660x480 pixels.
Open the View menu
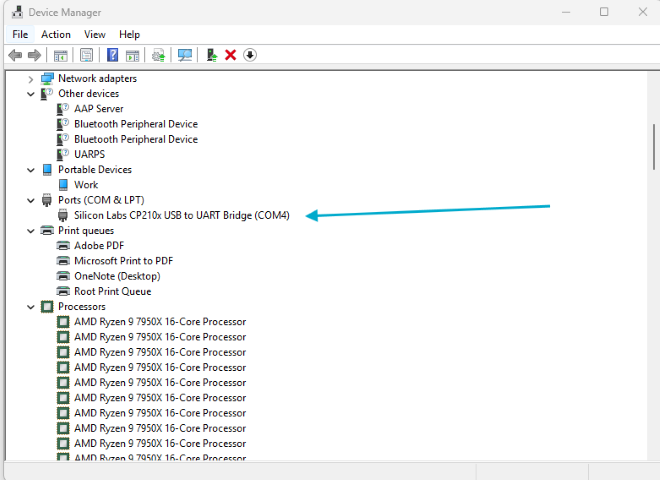[x=95, y=35]
